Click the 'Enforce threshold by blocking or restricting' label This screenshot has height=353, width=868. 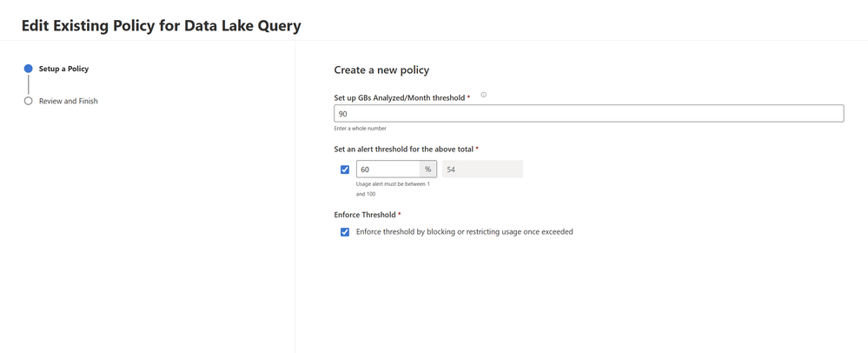pyautogui.click(x=464, y=232)
